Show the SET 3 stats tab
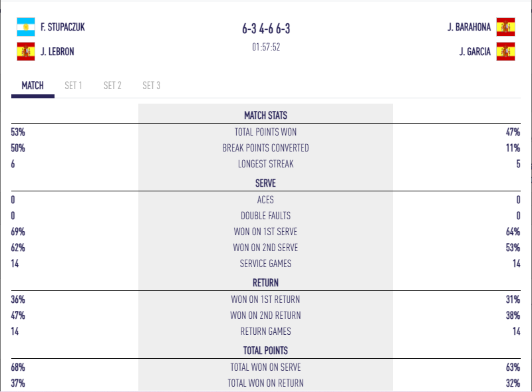 pos(151,85)
